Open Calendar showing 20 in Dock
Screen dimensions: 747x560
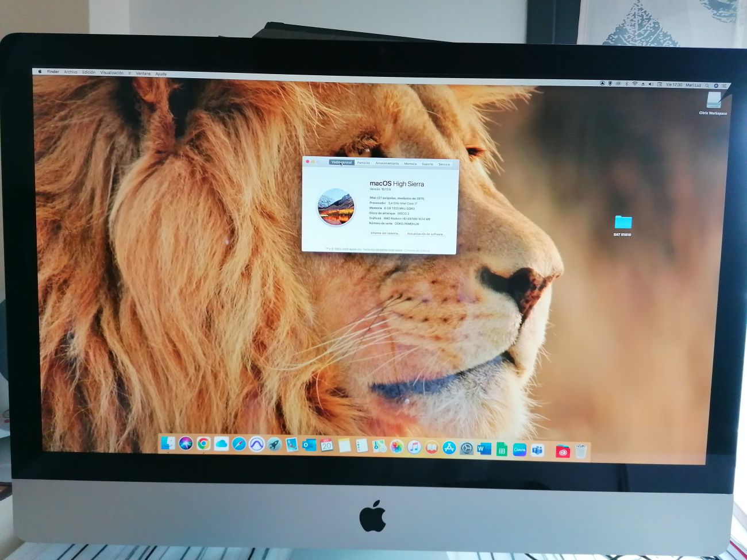pos(327,445)
